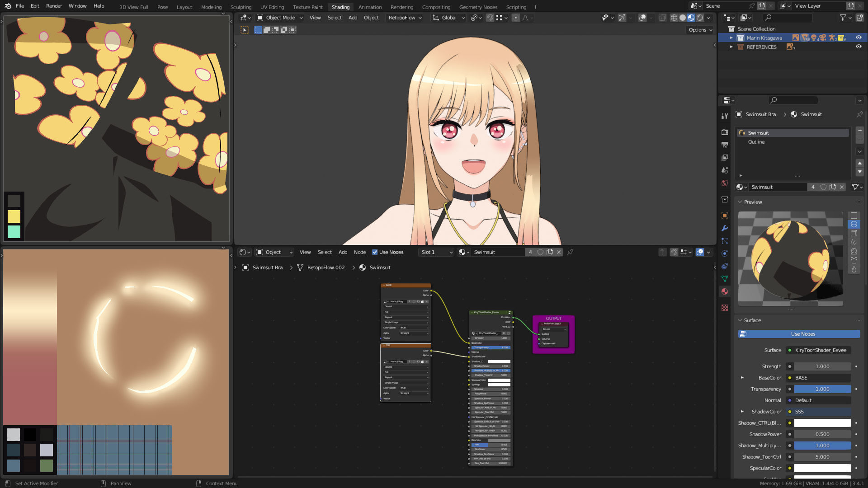Open the View Layer properties tab
Image resolution: width=868 pixels, height=488 pixels.
click(x=725, y=158)
